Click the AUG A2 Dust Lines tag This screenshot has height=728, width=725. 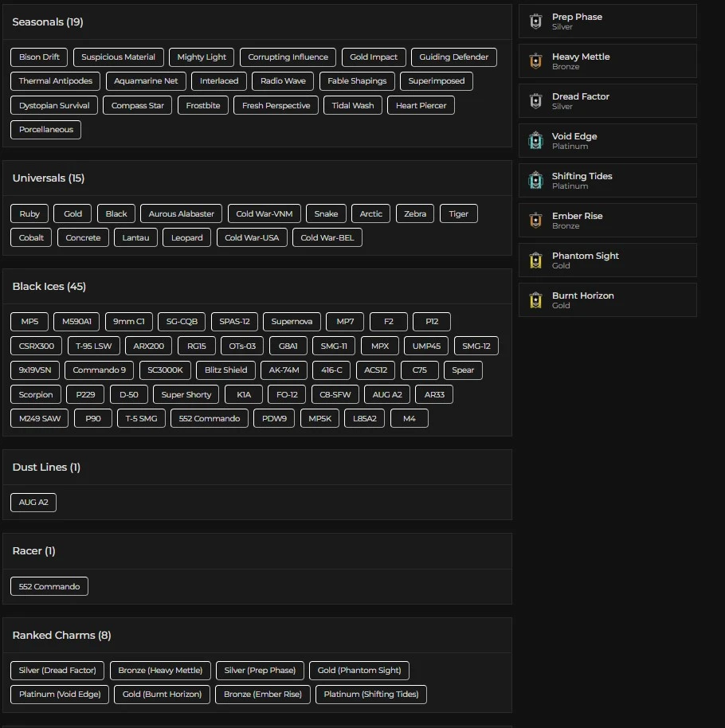point(33,503)
